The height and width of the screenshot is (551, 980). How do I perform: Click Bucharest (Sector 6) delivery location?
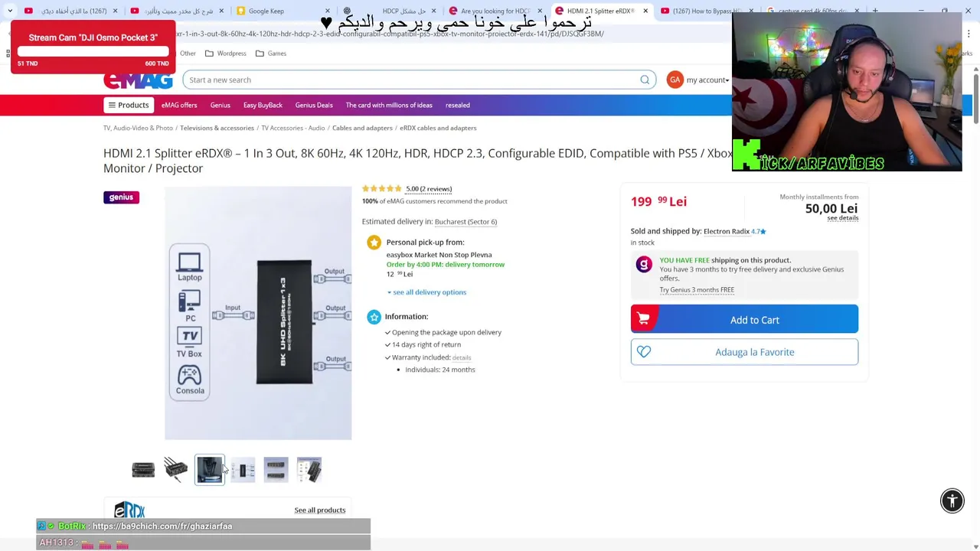(465, 222)
